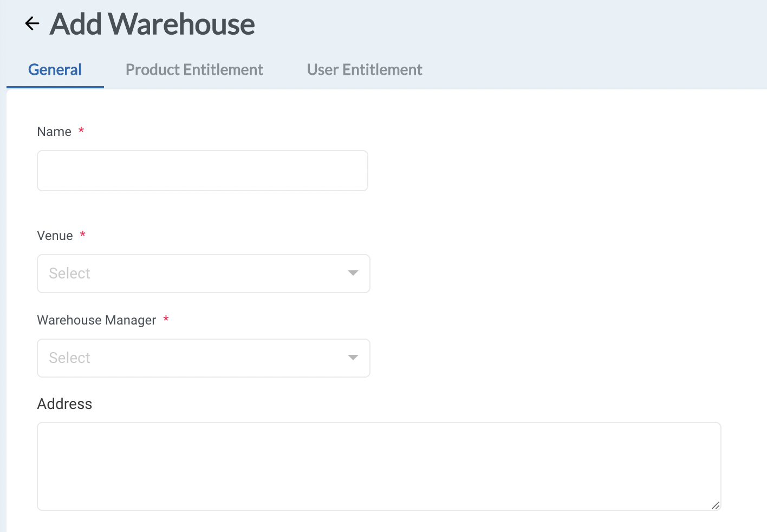767x532 pixels.
Task: Click the resize handle of the Address textarea
Action: tap(716, 505)
